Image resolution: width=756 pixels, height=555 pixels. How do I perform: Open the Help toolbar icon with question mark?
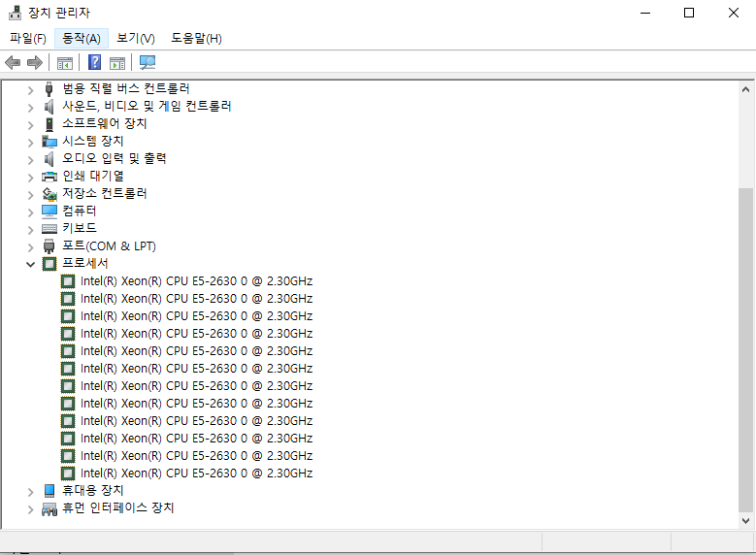(94, 62)
